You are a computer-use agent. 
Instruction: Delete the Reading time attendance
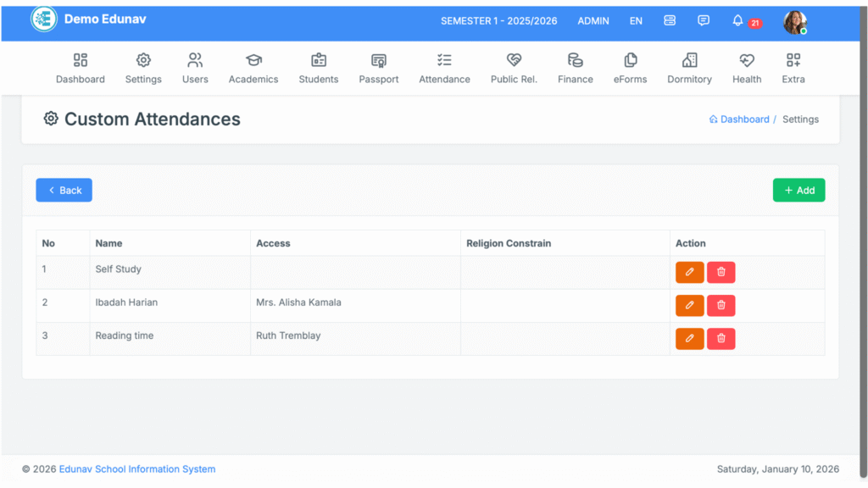(x=721, y=339)
